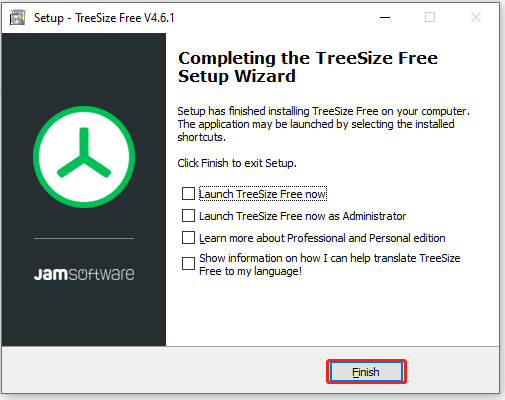Image resolution: width=505 pixels, height=400 pixels.
Task: Click the 'Completing the TreeSize Free Setup Wizard' heading
Action: pos(308,67)
